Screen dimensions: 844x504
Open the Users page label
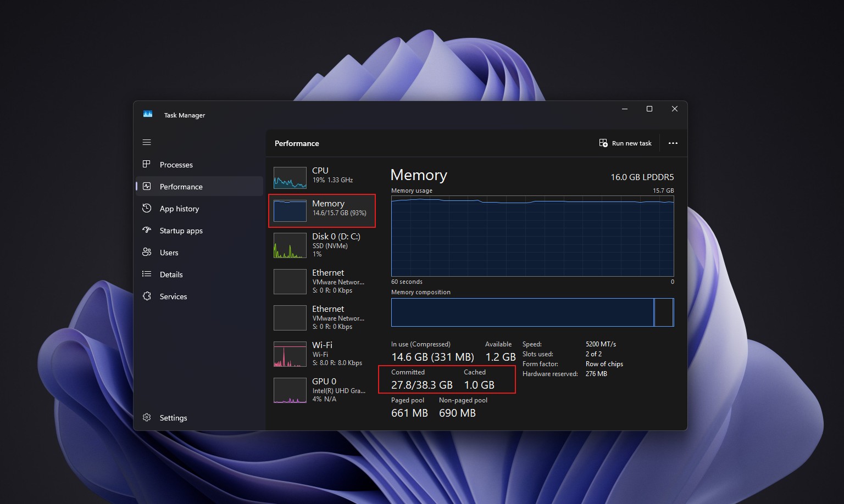click(x=169, y=253)
